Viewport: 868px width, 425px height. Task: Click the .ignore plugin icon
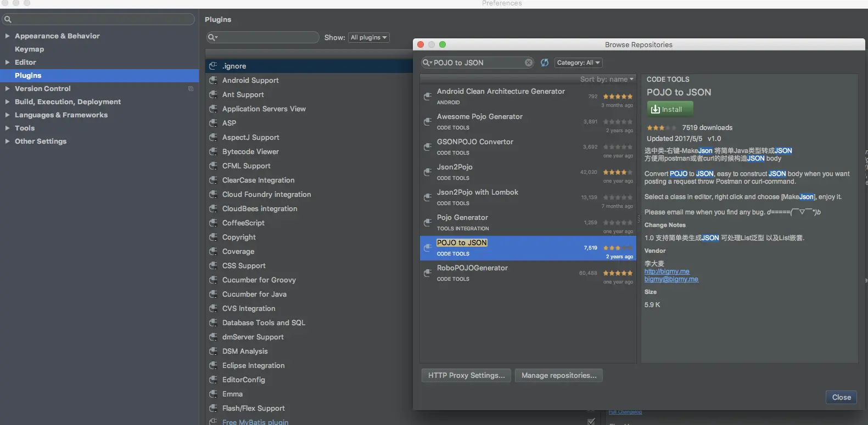click(x=213, y=66)
